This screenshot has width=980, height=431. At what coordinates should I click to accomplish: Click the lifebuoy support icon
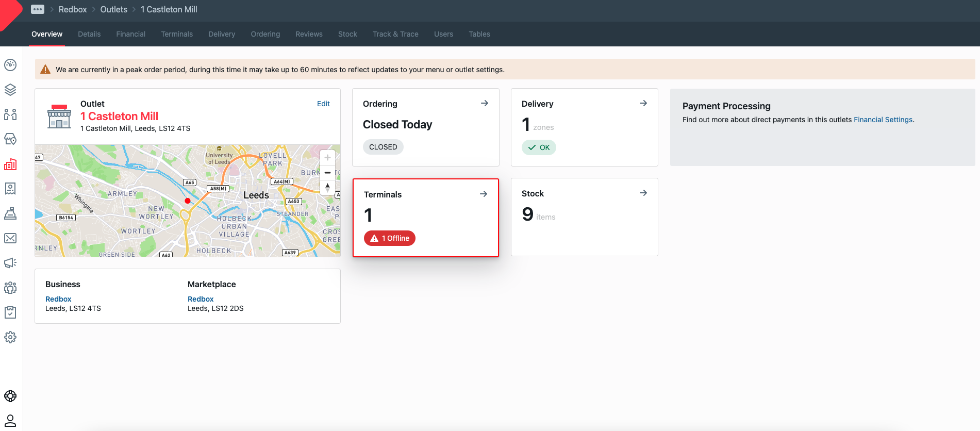click(10, 396)
